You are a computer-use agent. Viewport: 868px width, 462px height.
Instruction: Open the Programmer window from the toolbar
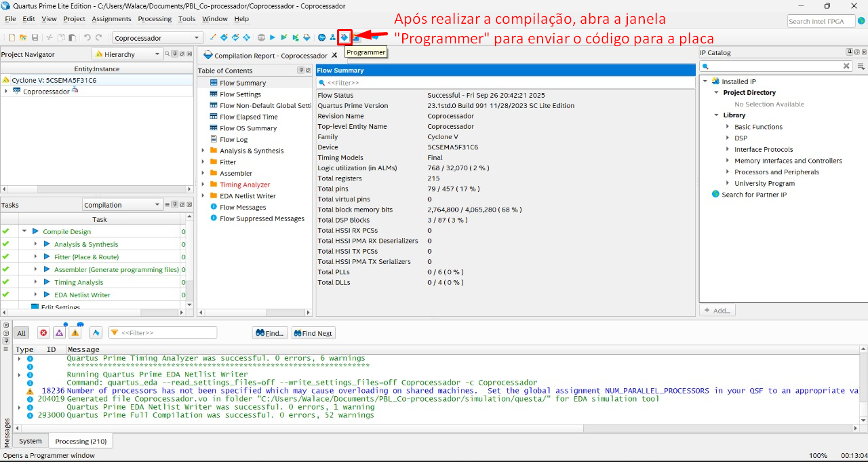(x=344, y=37)
